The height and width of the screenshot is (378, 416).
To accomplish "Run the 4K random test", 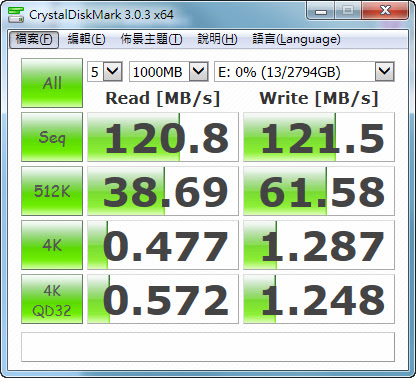I will tap(52, 245).
